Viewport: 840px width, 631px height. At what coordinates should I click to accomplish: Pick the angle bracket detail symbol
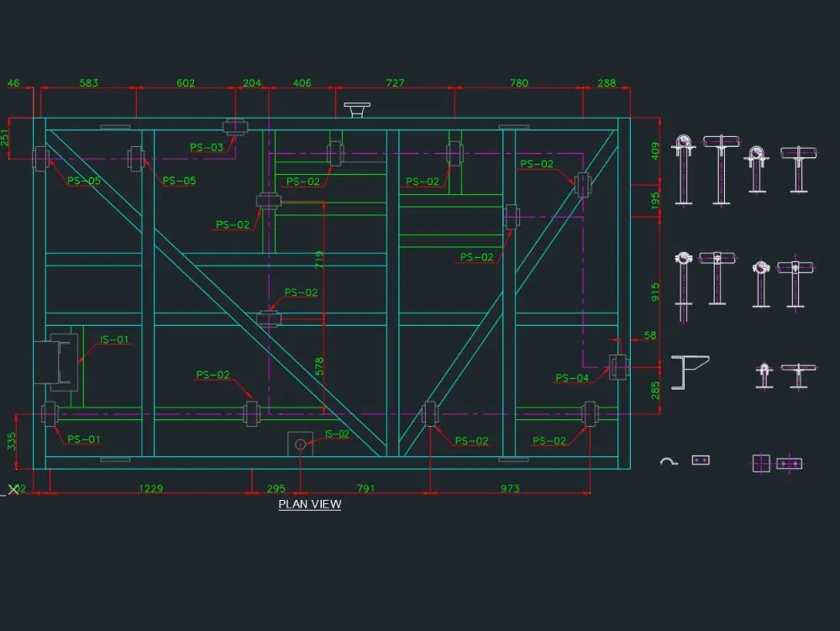click(x=690, y=372)
